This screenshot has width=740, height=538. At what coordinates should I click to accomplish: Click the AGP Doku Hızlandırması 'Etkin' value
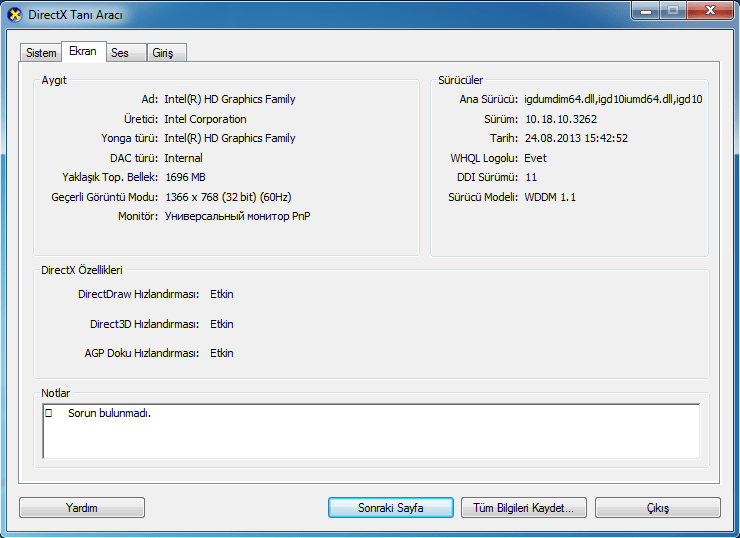point(222,353)
